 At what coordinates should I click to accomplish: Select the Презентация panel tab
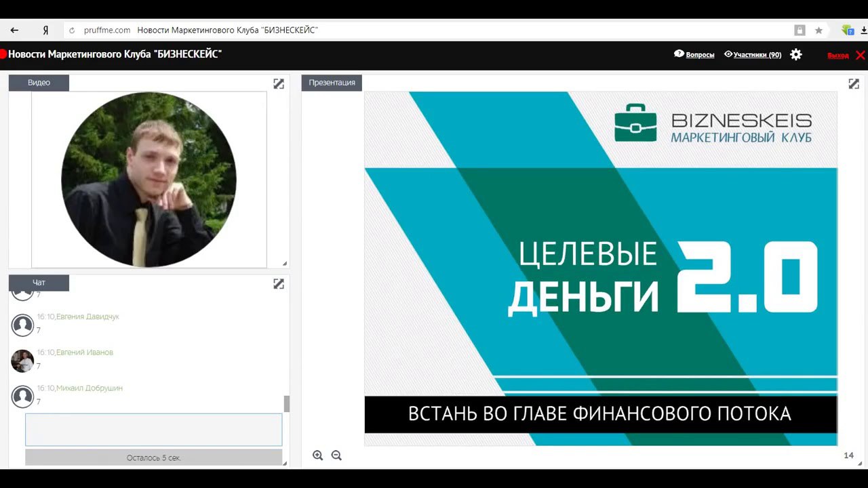coord(332,83)
